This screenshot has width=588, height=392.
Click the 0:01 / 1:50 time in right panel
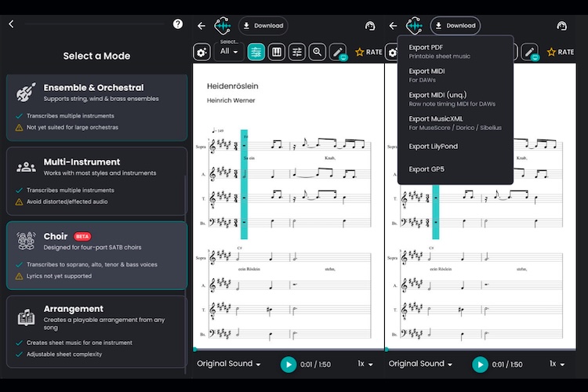[507, 365]
